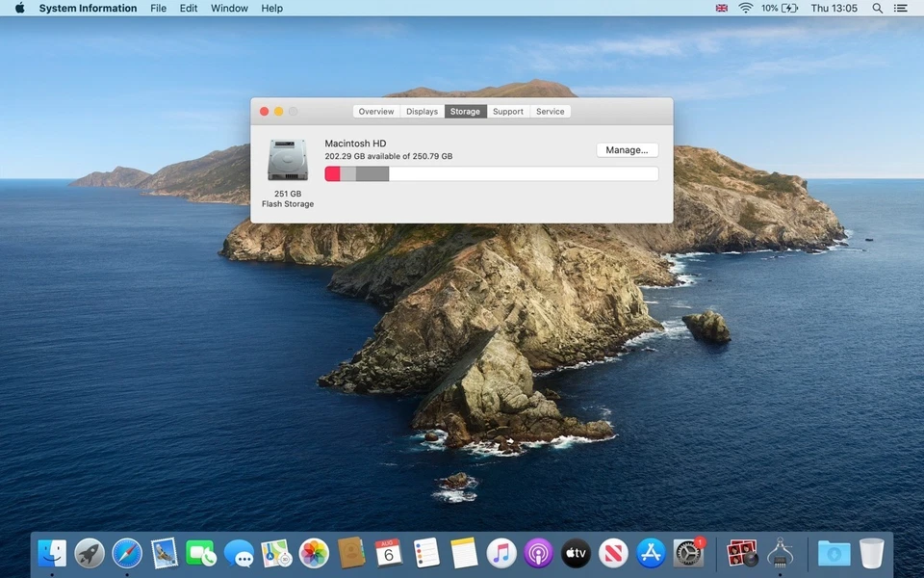Open Photos pinwheel icon in Dock
This screenshot has width=924, height=578.
tap(314, 554)
